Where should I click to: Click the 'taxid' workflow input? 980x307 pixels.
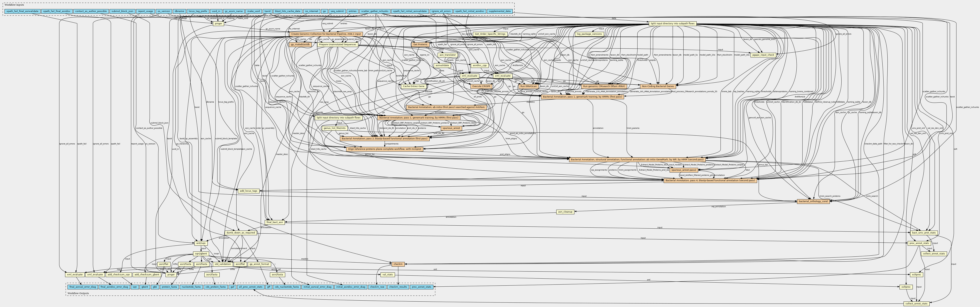(267, 11)
